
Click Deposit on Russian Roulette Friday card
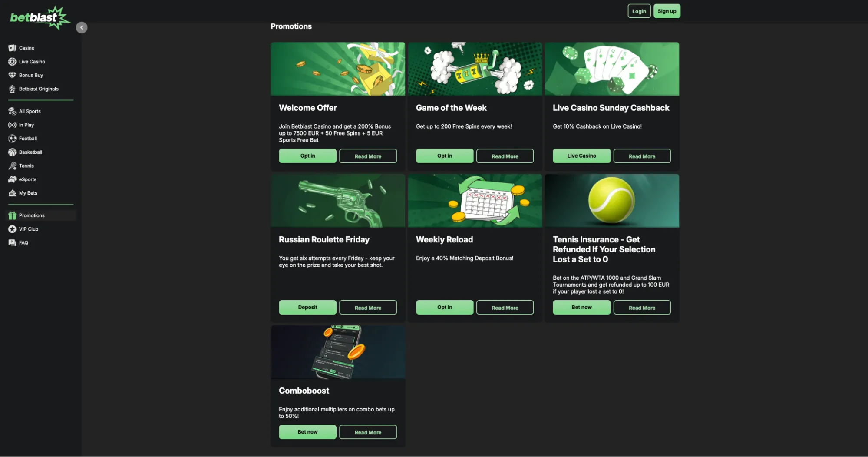[307, 307]
